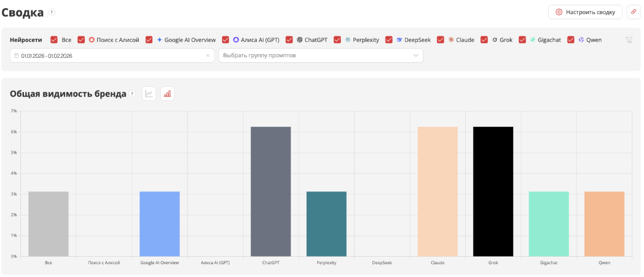Click the orange Qwen bar

(x=605, y=224)
